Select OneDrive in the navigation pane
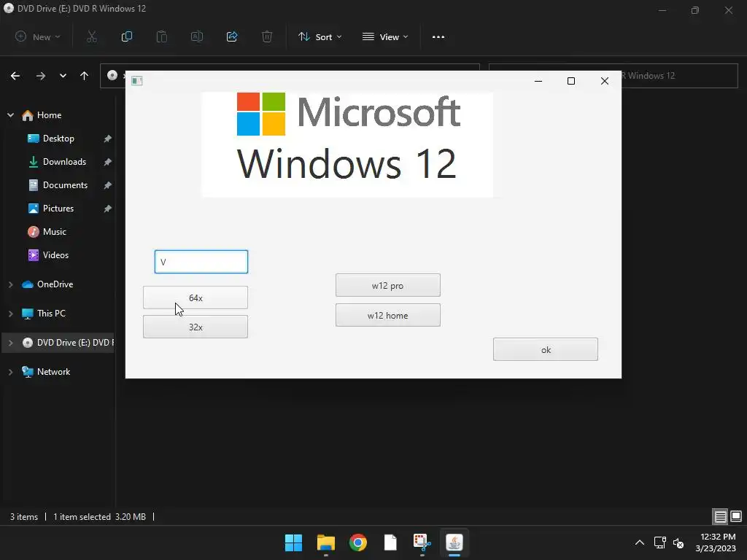 click(55, 284)
